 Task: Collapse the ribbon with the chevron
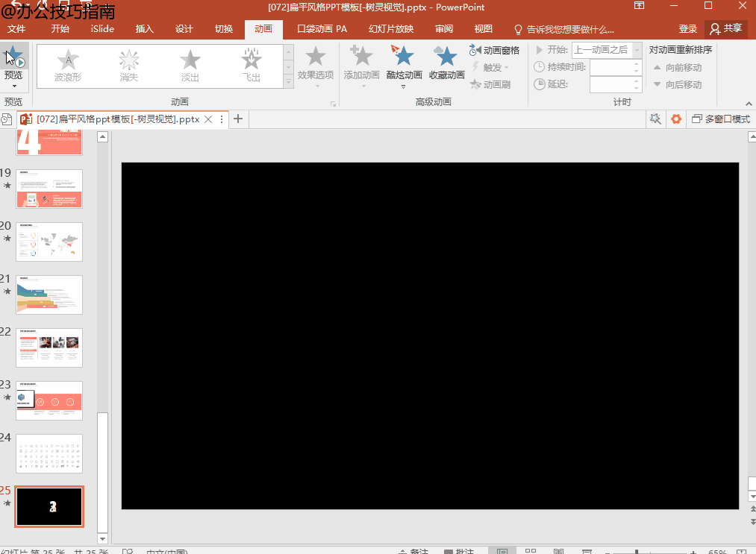pos(749,103)
